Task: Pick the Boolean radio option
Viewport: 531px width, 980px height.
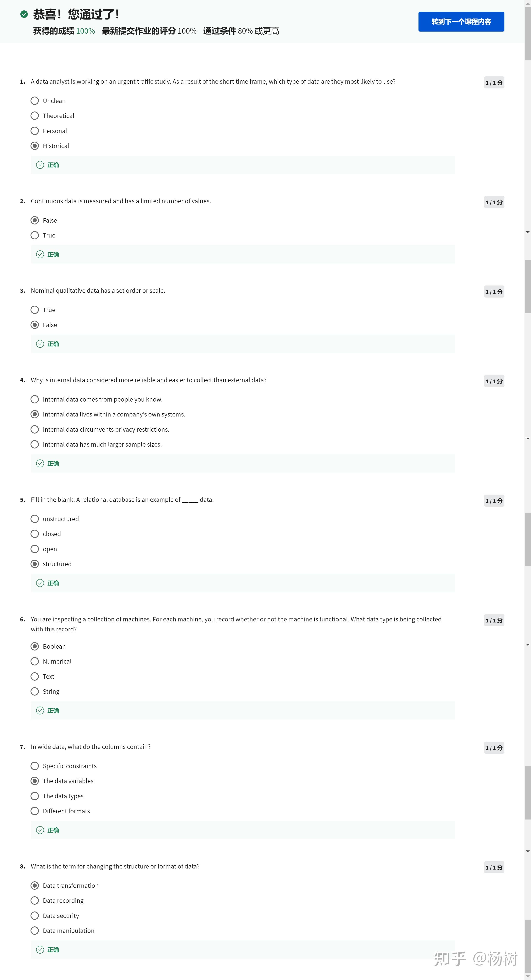Action: coord(35,646)
